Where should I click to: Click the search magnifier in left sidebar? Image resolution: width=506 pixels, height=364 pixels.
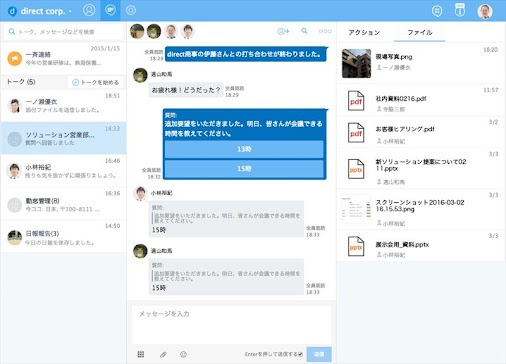pos(12,31)
